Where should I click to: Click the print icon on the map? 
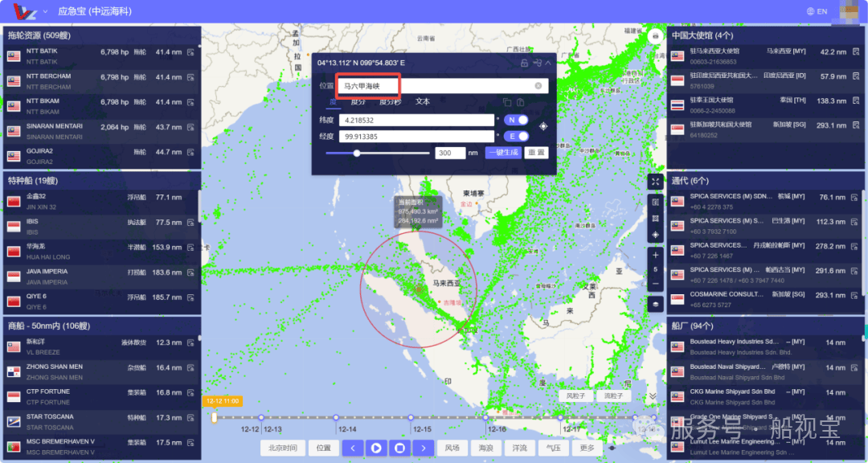click(x=656, y=36)
